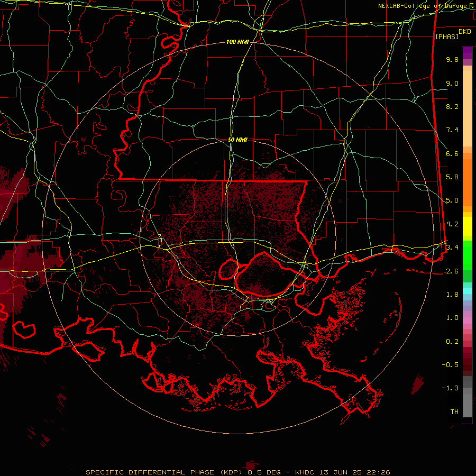Click the 8.2 value on the scale

click(x=452, y=106)
